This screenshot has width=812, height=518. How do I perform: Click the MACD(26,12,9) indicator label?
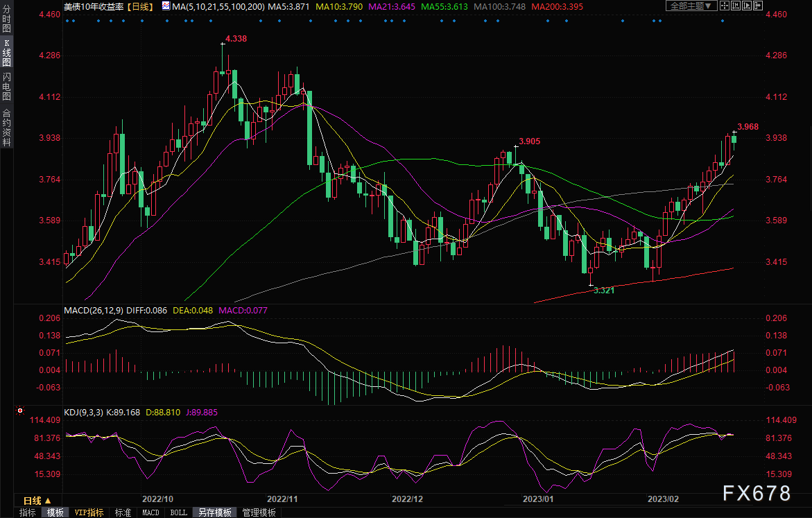pyautogui.click(x=94, y=310)
